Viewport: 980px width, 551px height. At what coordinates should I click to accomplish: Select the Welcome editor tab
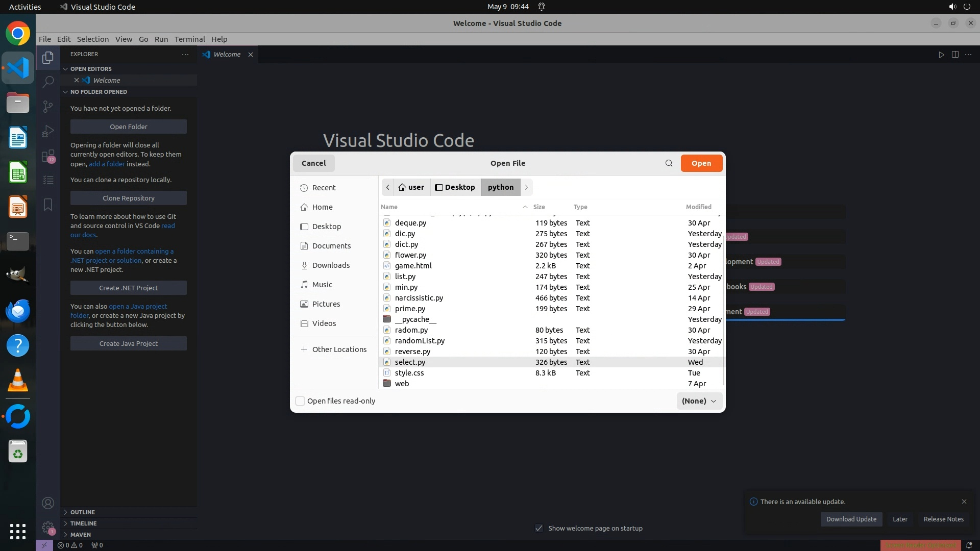pos(227,55)
